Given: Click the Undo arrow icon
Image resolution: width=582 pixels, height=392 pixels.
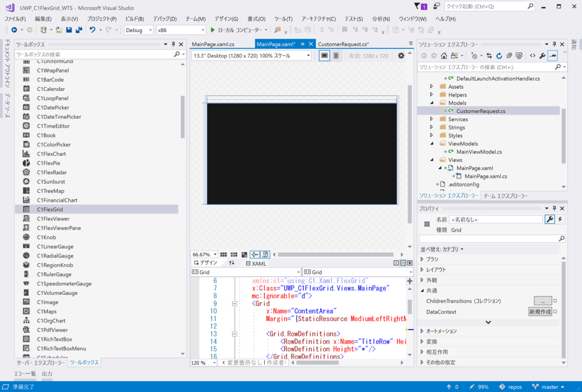Looking at the screenshot, I should tap(93, 30).
